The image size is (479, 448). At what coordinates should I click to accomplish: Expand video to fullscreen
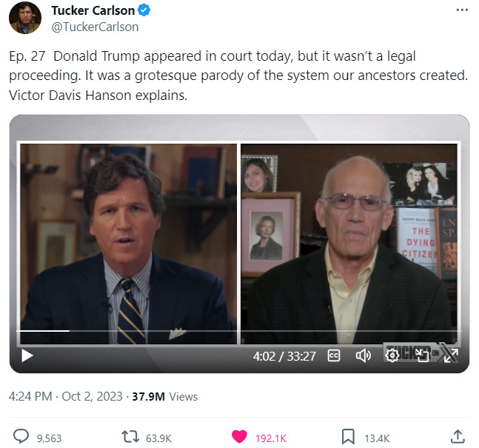click(x=450, y=355)
